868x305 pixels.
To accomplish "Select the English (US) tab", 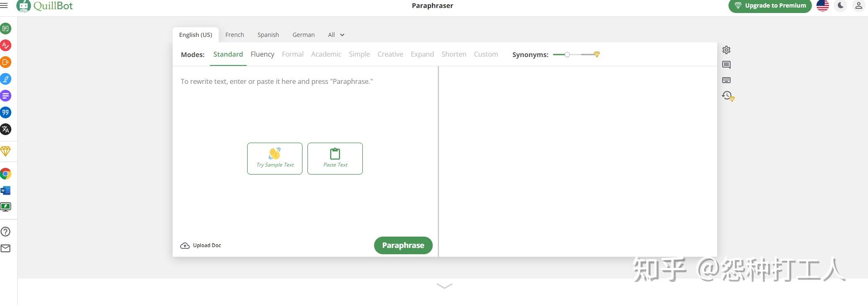I will tap(196, 35).
